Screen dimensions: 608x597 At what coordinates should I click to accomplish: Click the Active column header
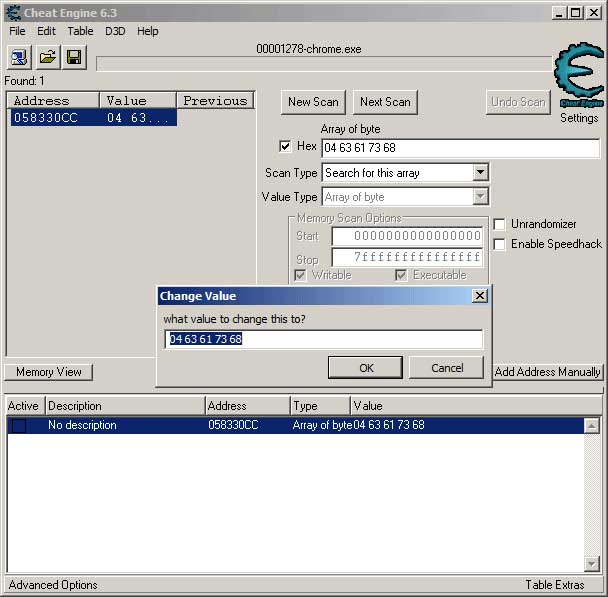point(25,406)
